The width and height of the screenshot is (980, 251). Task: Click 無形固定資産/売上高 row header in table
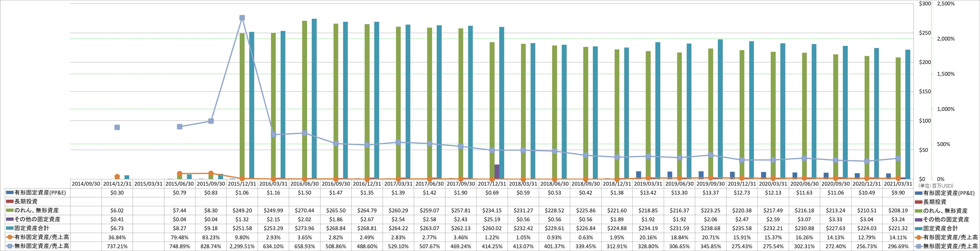tap(38, 246)
